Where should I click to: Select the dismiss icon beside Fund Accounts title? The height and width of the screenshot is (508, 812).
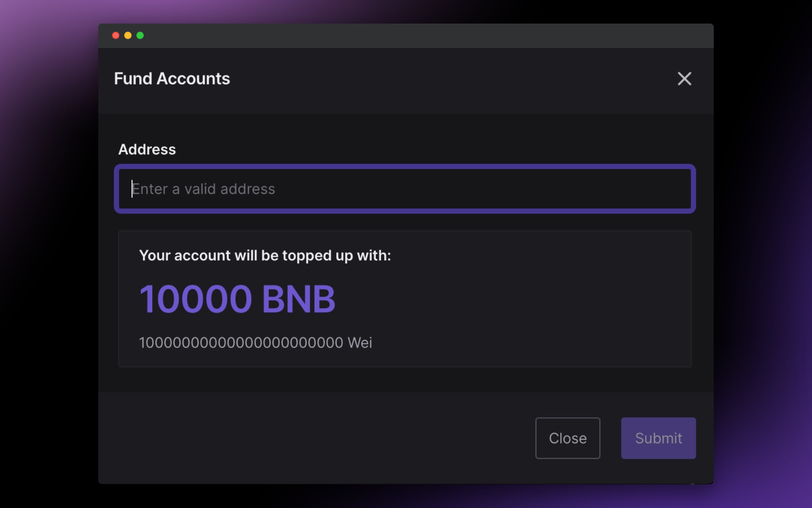coord(685,79)
